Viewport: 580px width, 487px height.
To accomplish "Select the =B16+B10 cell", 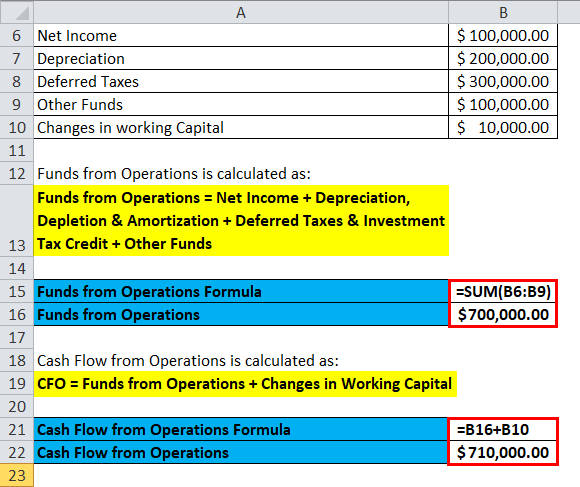I will click(503, 429).
